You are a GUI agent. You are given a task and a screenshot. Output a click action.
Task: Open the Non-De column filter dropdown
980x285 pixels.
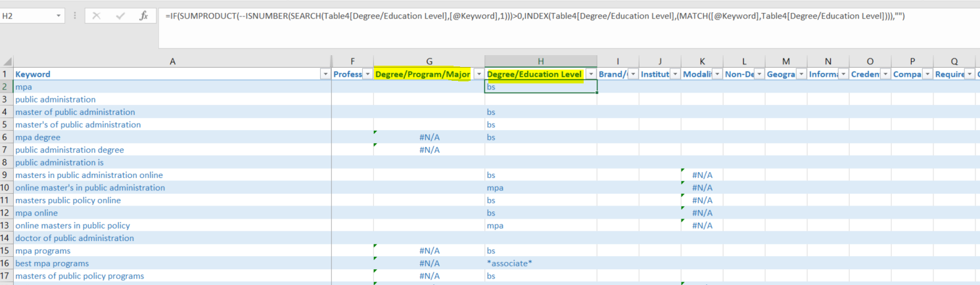tap(759, 74)
